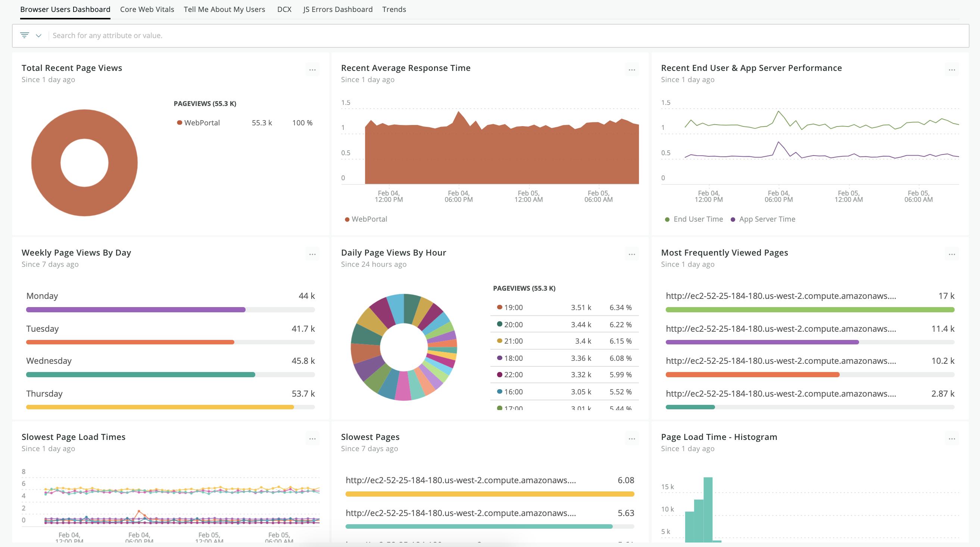Open the Slowest Pages widget ellipsis menu

(632, 438)
